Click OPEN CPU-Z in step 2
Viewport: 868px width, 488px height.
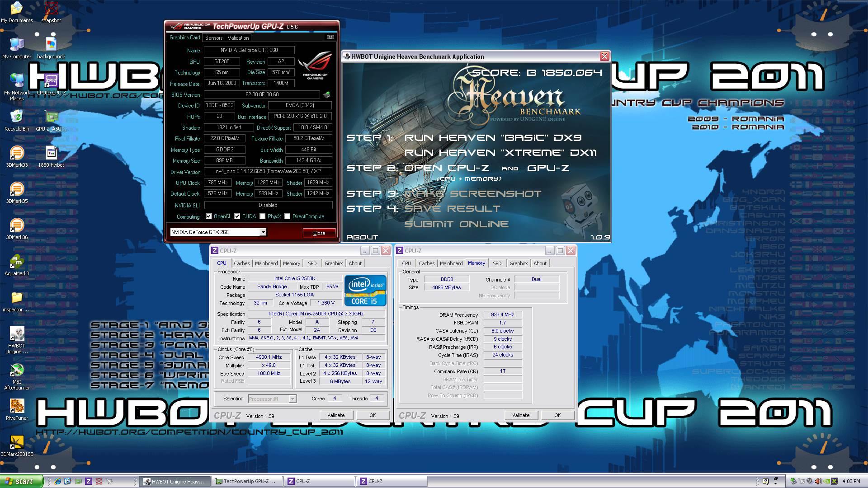click(447, 168)
